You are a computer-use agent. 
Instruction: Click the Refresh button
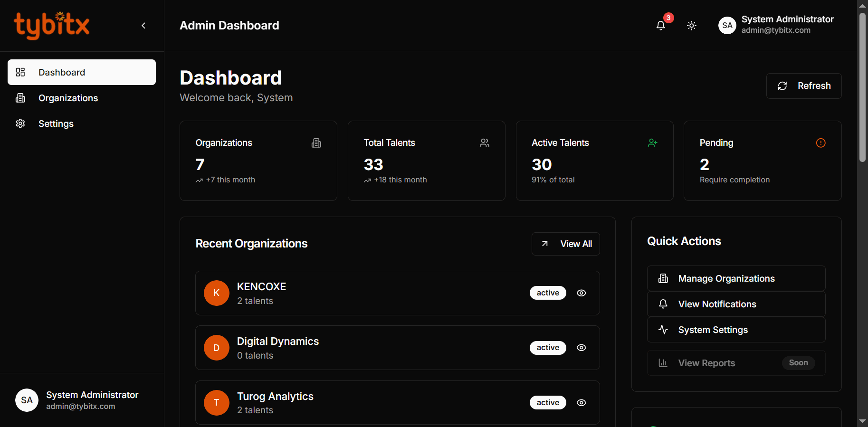click(804, 86)
